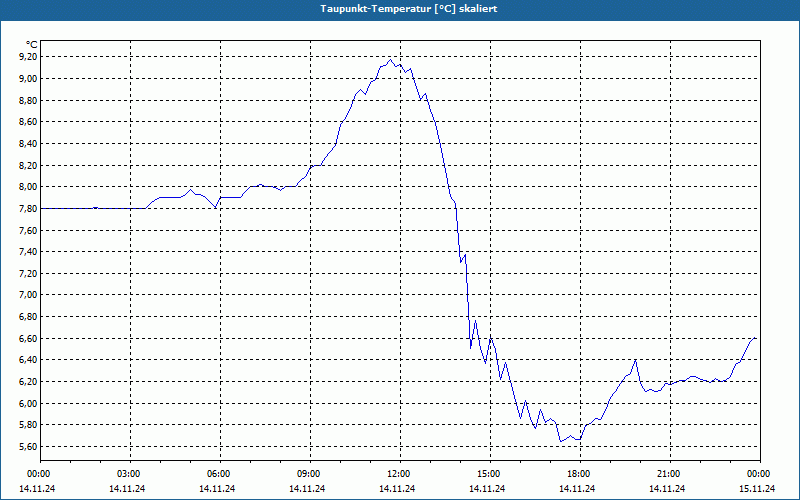Click the 03:00 time label
800x500 pixels.
click(x=131, y=474)
